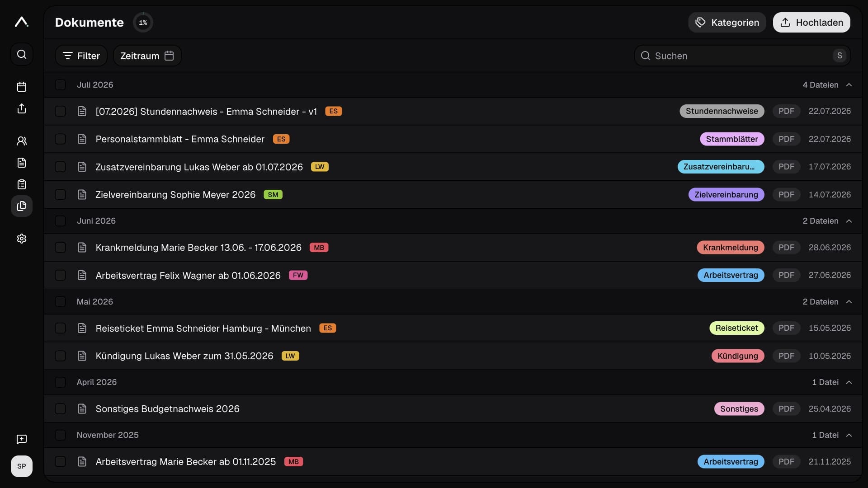Click the sidebar upload/share icon
This screenshot has height=488, width=868.
pos(22,108)
